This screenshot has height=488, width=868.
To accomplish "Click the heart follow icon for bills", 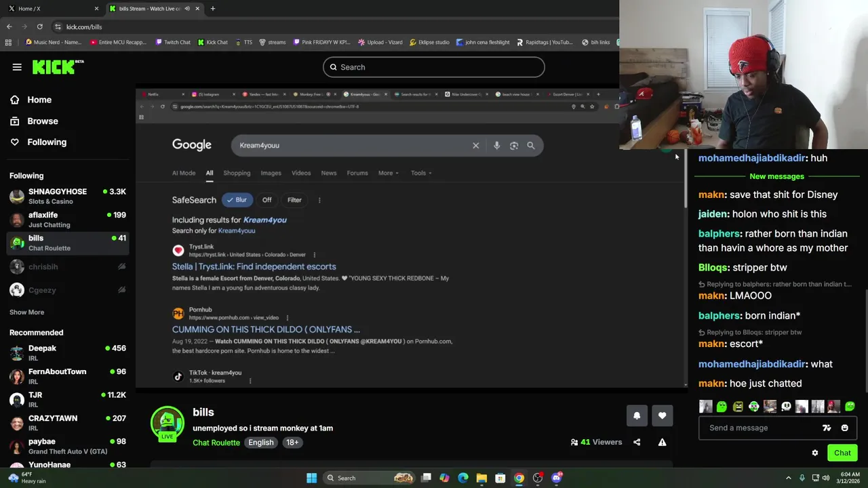I will pyautogui.click(x=663, y=415).
